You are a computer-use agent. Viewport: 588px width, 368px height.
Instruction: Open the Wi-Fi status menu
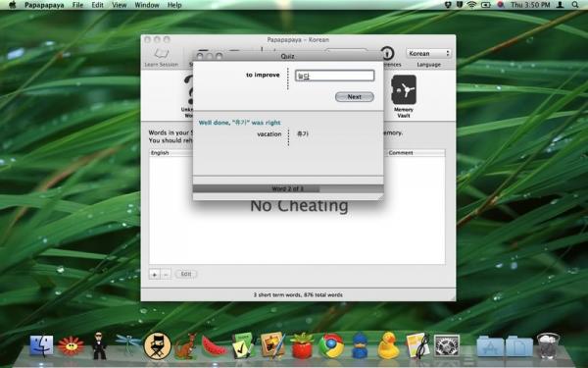coord(471,5)
